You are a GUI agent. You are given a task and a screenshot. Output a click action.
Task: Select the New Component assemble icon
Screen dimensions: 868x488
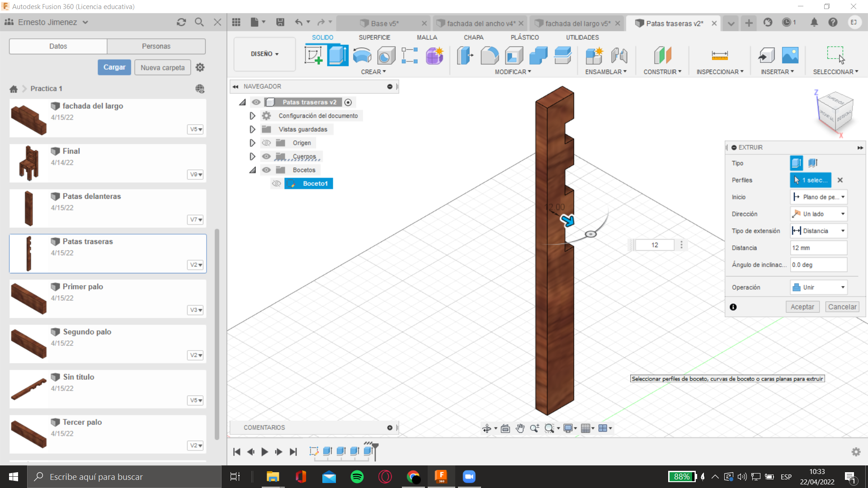coord(594,56)
